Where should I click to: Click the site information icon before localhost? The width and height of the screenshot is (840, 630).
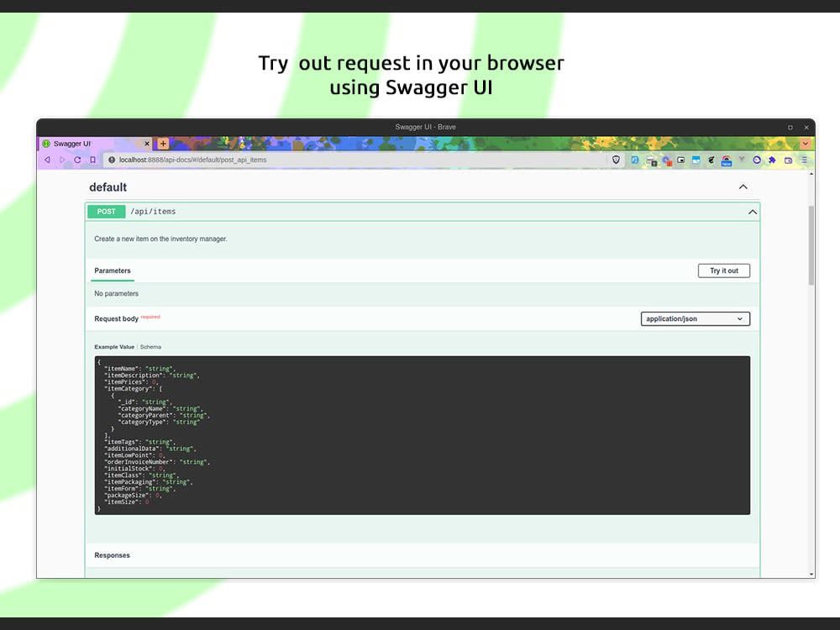[113, 160]
